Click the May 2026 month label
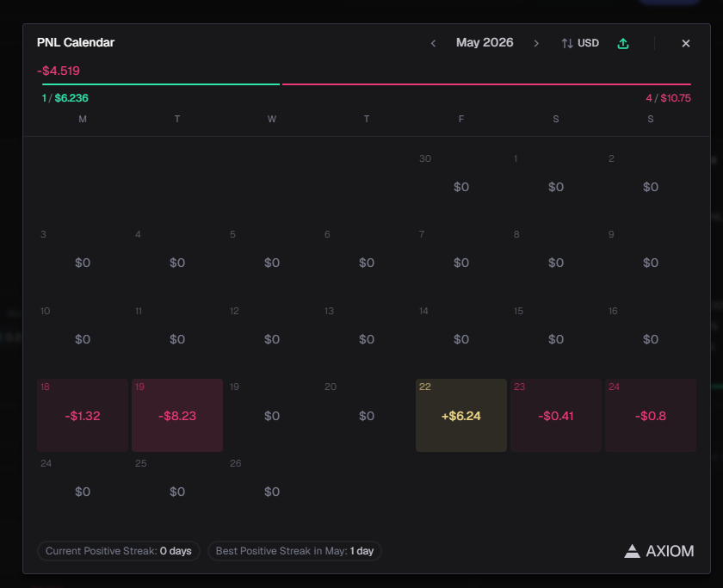 coord(484,42)
